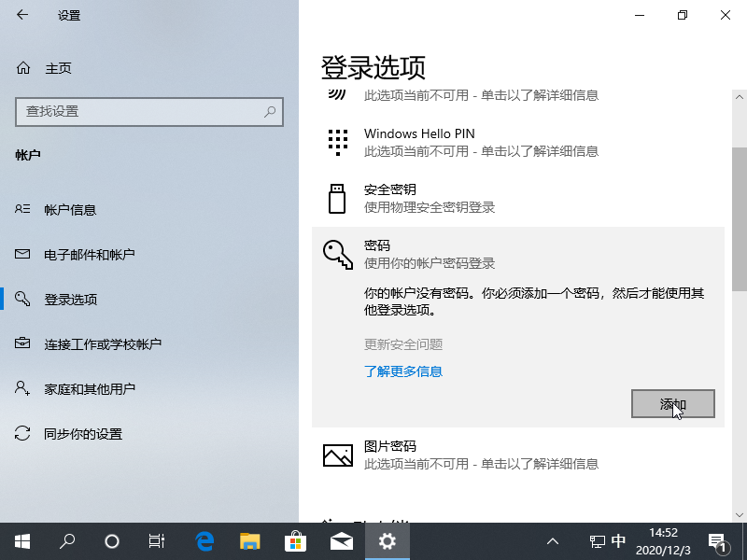Click the Cortana circle icon on taskbar

point(112,541)
